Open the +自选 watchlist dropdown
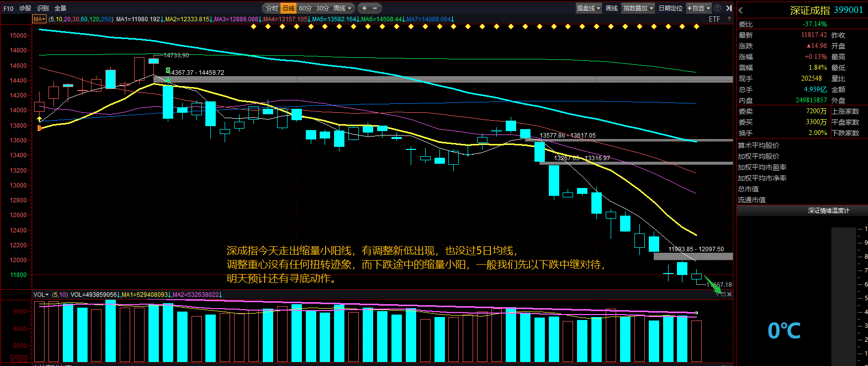The image size is (868, 366). pyautogui.click(x=698, y=8)
